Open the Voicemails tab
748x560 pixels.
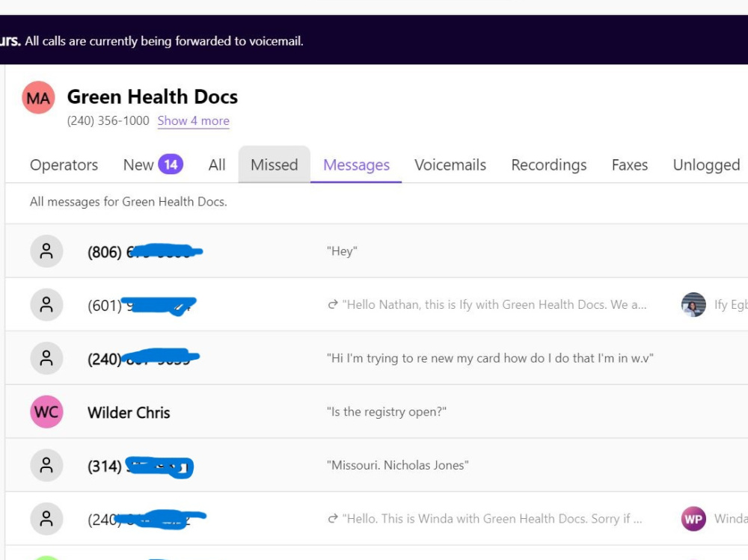pos(450,164)
